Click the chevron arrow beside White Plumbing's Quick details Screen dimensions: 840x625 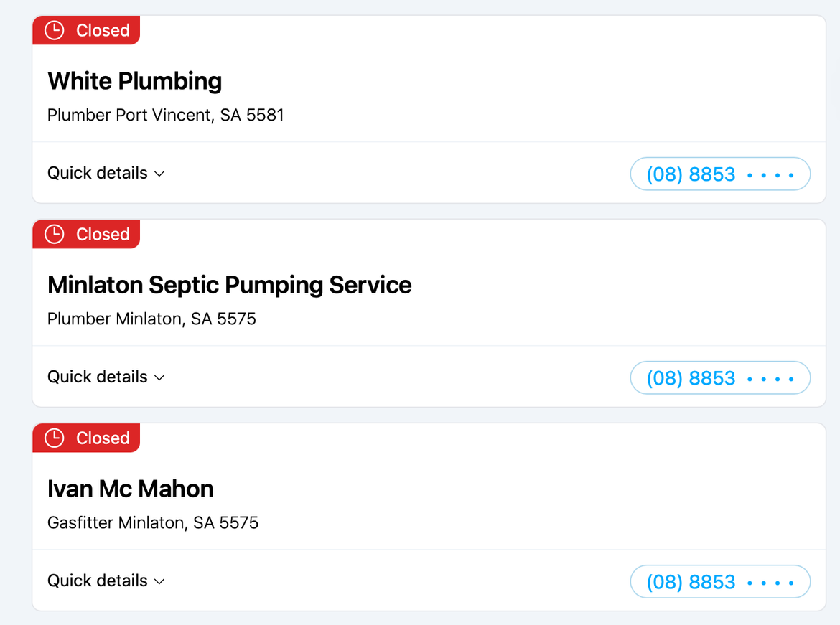click(x=160, y=174)
